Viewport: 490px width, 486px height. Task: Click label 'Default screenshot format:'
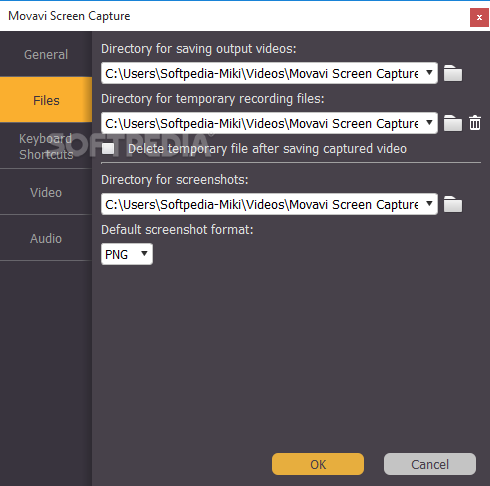[177, 230]
